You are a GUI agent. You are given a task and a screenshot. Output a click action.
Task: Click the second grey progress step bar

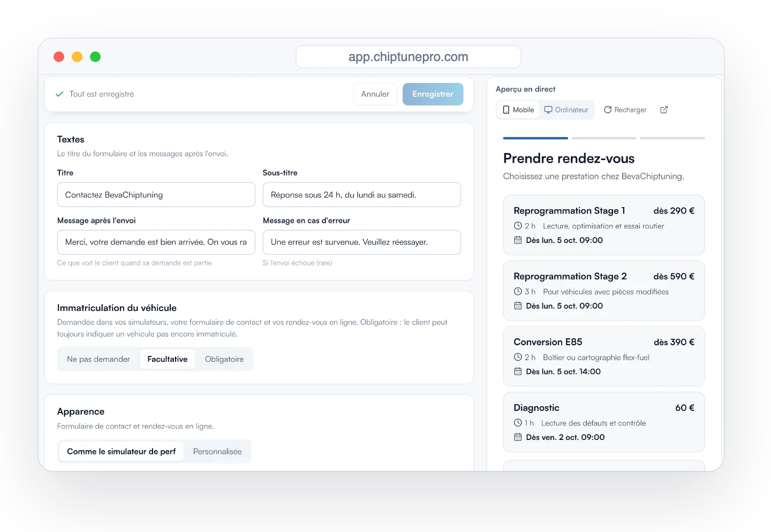click(x=604, y=138)
